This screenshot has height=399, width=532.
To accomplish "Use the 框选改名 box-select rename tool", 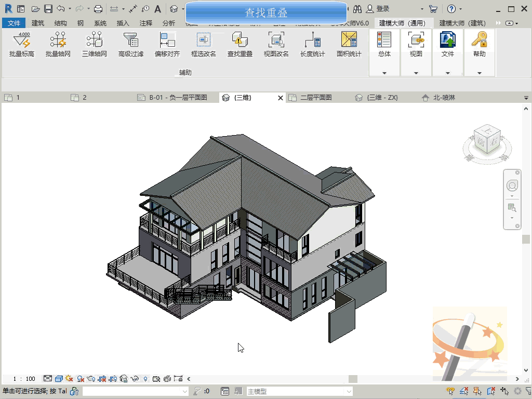I will 204,45.
